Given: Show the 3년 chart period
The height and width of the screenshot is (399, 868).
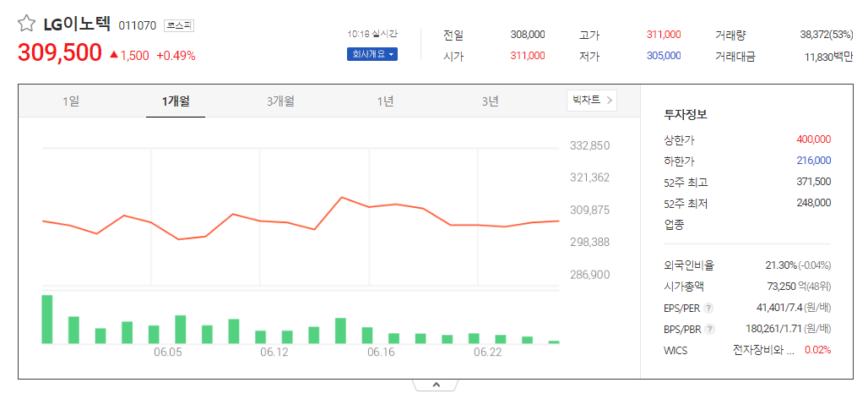Looking at the screenshot, I should (490, 101).
